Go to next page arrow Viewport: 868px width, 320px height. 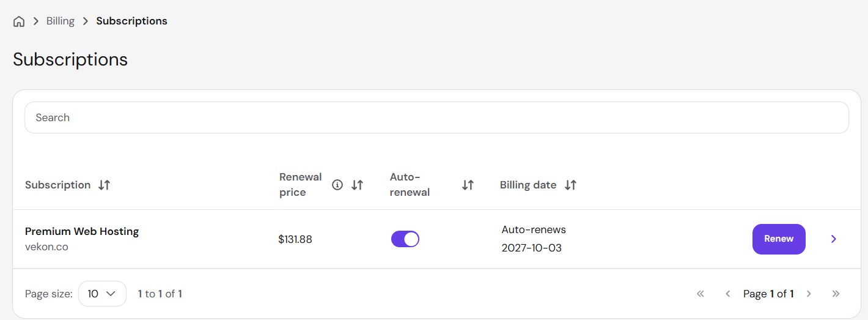pos(809,294)
